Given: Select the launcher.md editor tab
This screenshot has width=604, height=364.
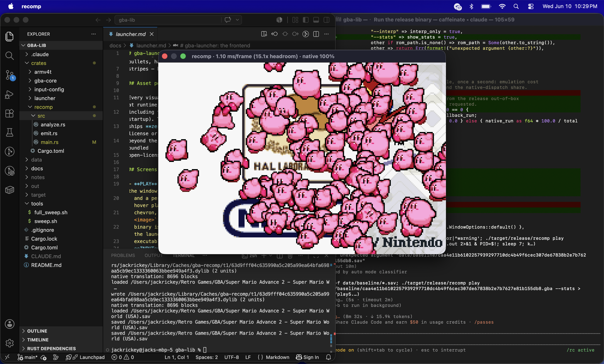Looking at the screenshot, I should (131, 34).
